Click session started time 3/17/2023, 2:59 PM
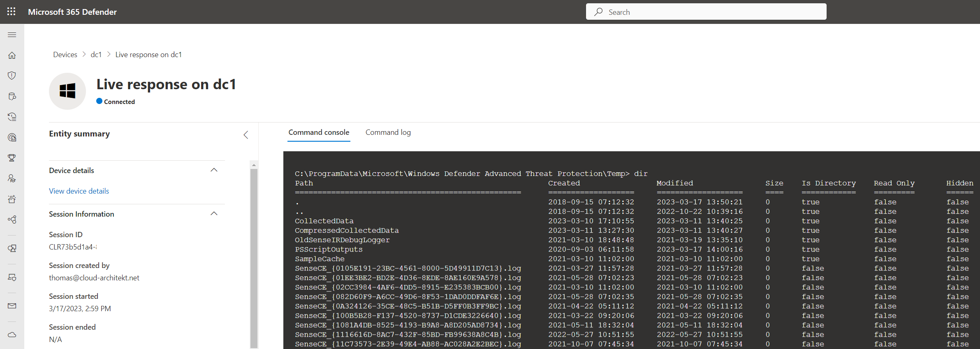This screenshot has width=980, height=349. point(80,309)
